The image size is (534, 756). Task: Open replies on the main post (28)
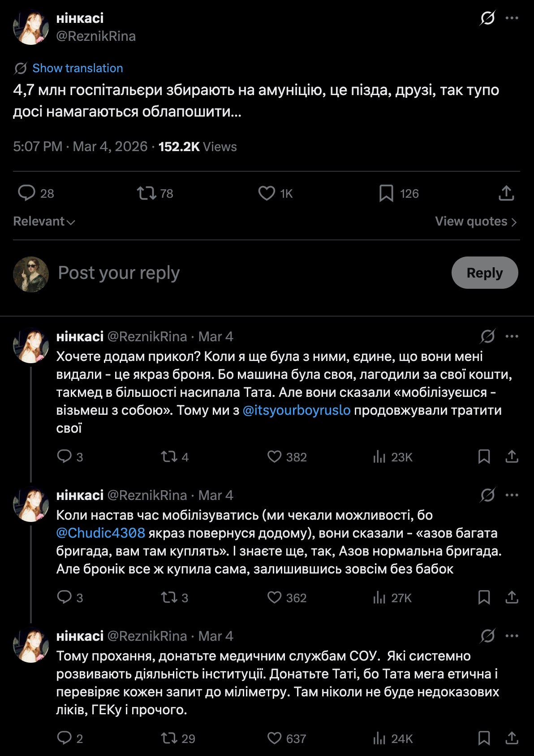coord(26,193)
